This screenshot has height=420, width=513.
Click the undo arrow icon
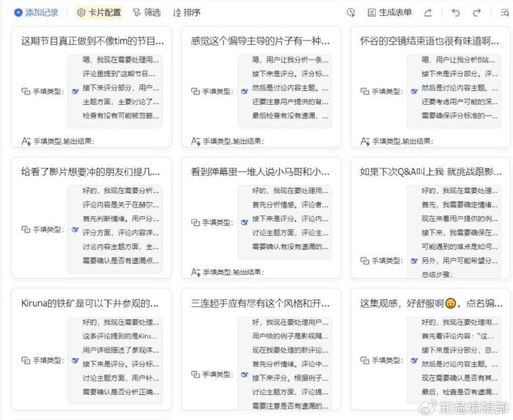click(455, 12)
